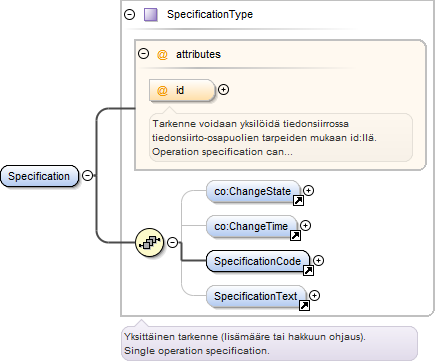Collapse the attributes section

(x=143, y=53)
